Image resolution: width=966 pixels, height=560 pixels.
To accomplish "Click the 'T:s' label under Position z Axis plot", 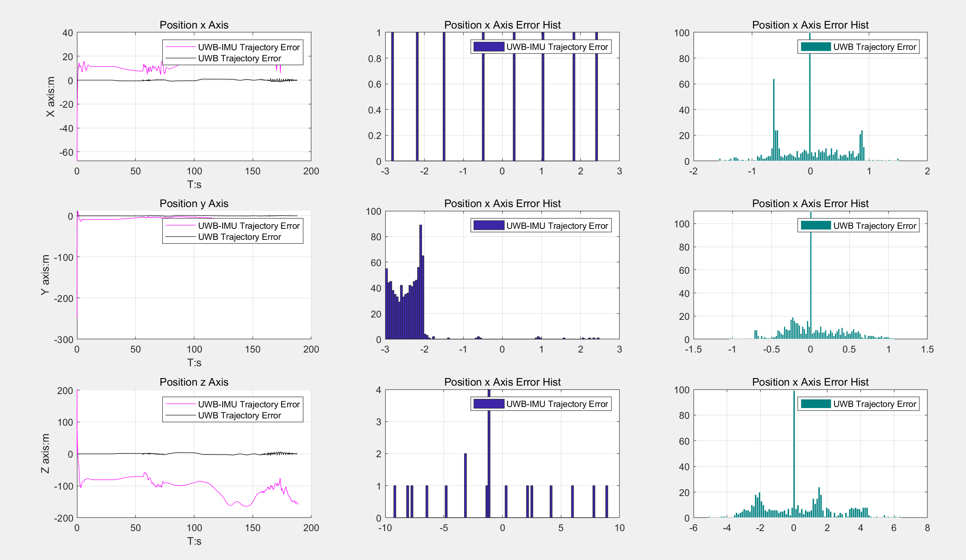I will (194, 541).
